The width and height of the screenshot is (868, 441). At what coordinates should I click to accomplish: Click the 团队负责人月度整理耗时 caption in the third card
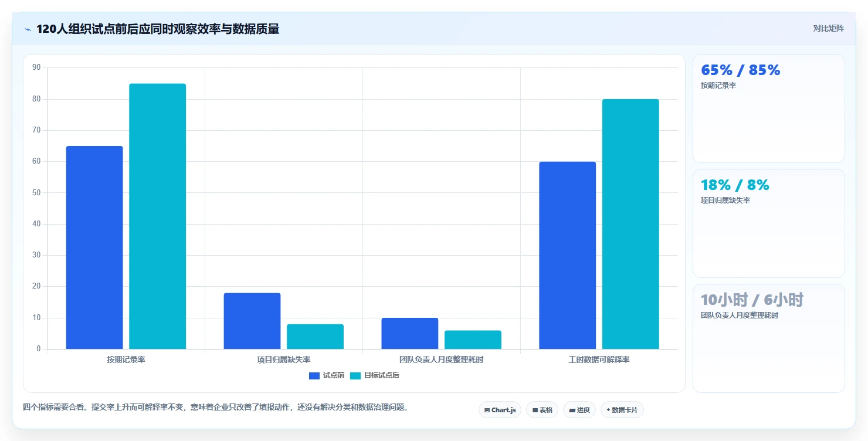(740, 316)
